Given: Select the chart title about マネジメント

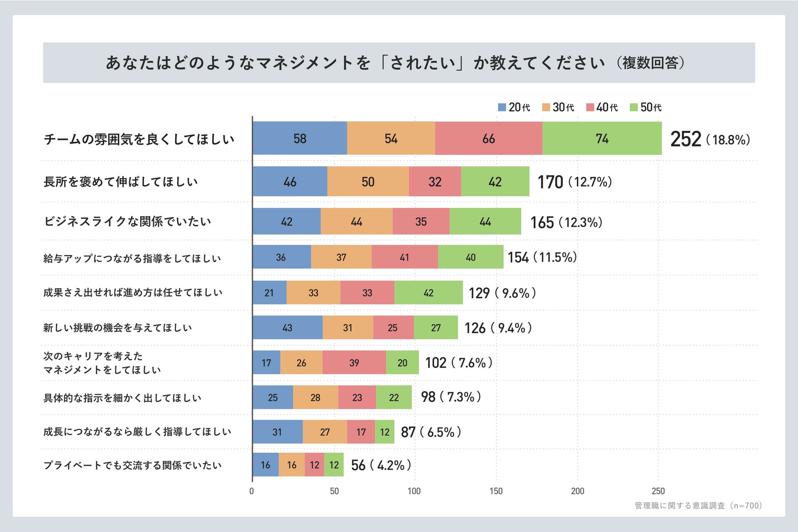Looking at the screenshot, I should pyautogui.click(x=395, y=63).
